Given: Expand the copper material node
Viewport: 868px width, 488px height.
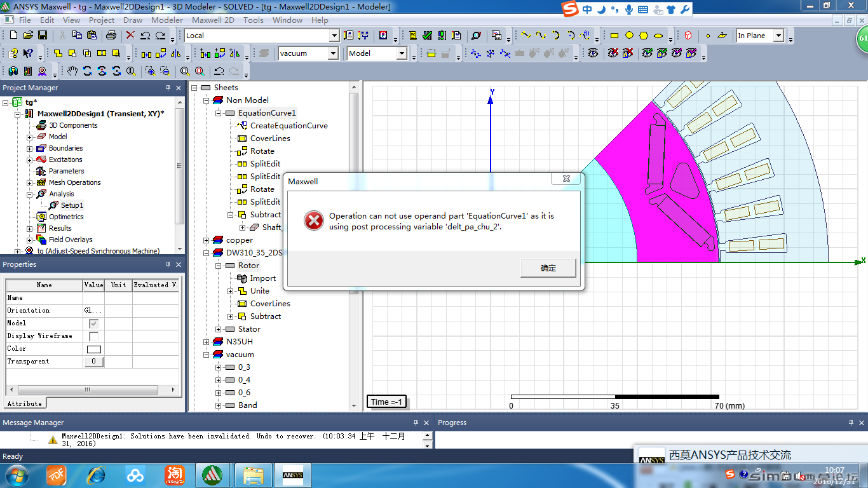Looking at the screenshot, I should 206,240.
